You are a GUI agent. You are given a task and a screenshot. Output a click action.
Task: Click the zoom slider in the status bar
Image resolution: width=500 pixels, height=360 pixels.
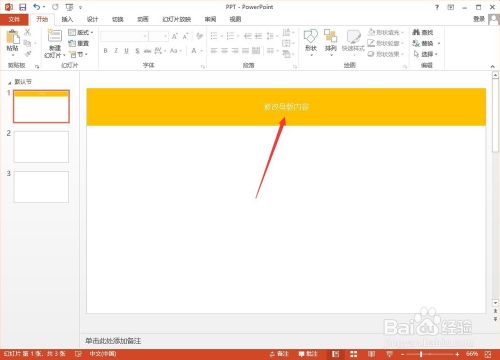coord(430,354)
